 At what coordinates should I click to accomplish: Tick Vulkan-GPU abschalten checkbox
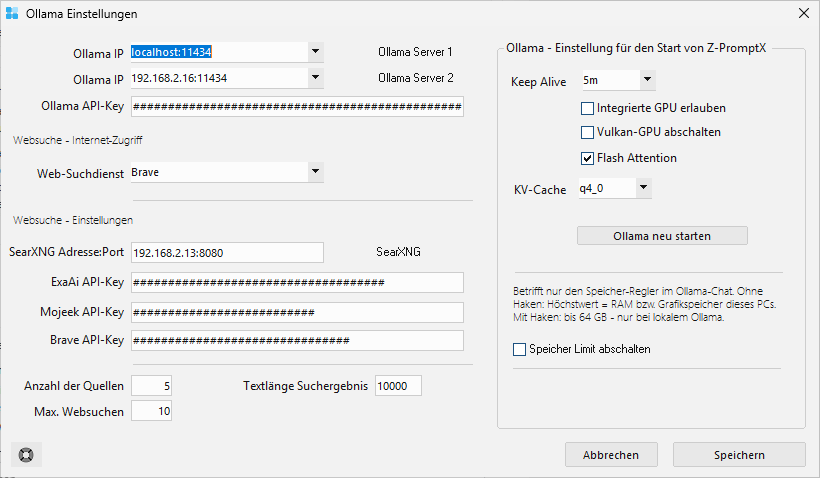click(x=587, y=132)
